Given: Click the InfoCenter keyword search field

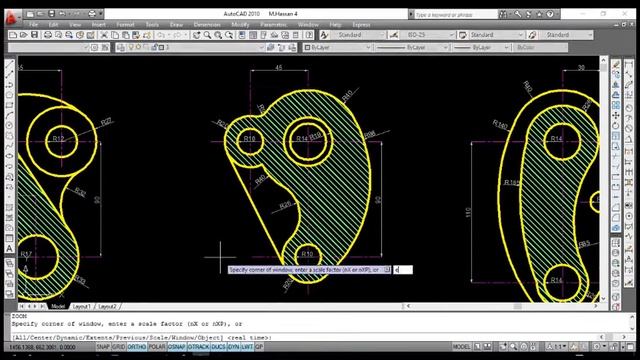Looking at the screenshot, I should pyautogui.click(x=456, y=14).
